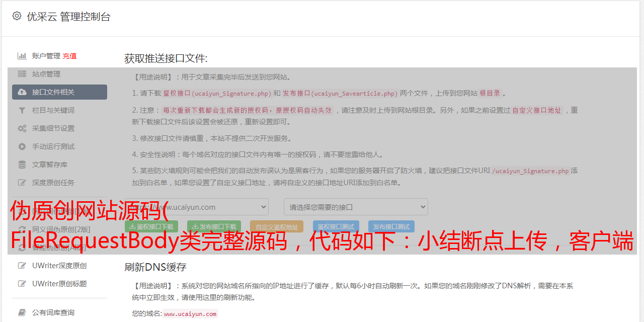This screenshot has height=322, width=644.
Task: Click the play icon for 手动运行测试
Action: [x=22, y=146]
